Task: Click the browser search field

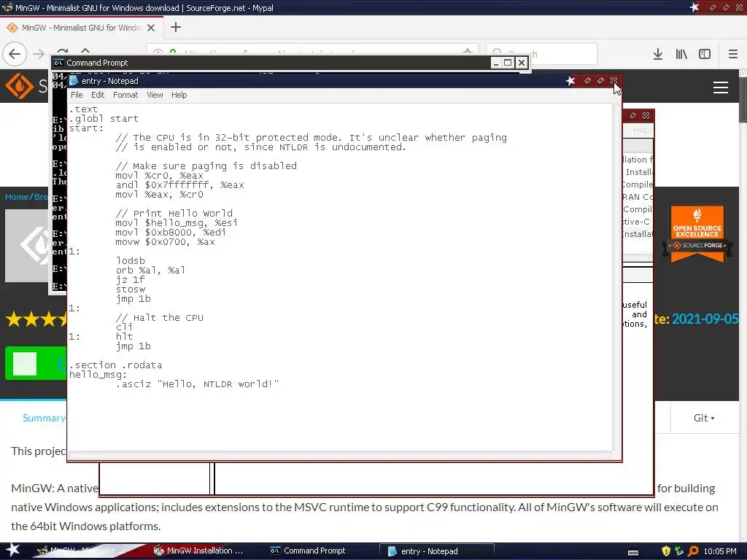Action: click(542, 54)
